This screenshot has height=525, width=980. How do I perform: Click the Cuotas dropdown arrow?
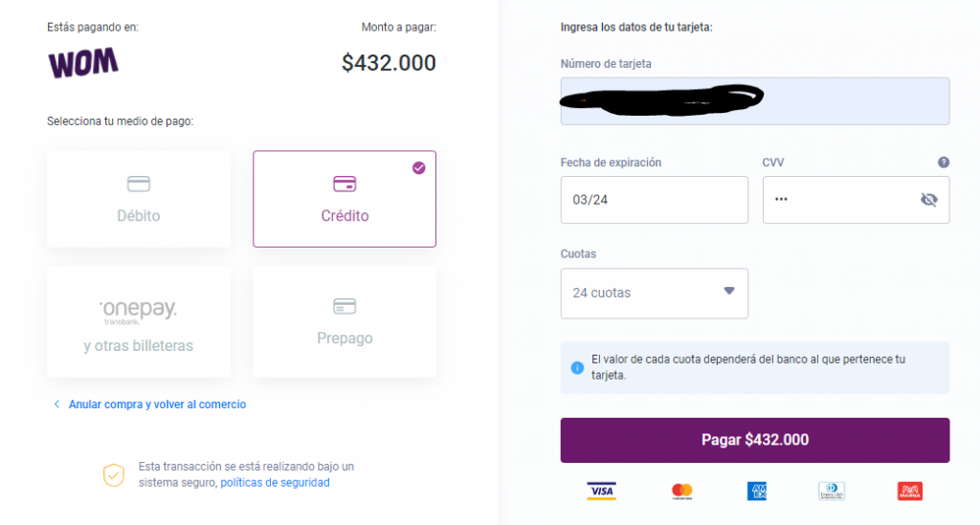(728, 291)
